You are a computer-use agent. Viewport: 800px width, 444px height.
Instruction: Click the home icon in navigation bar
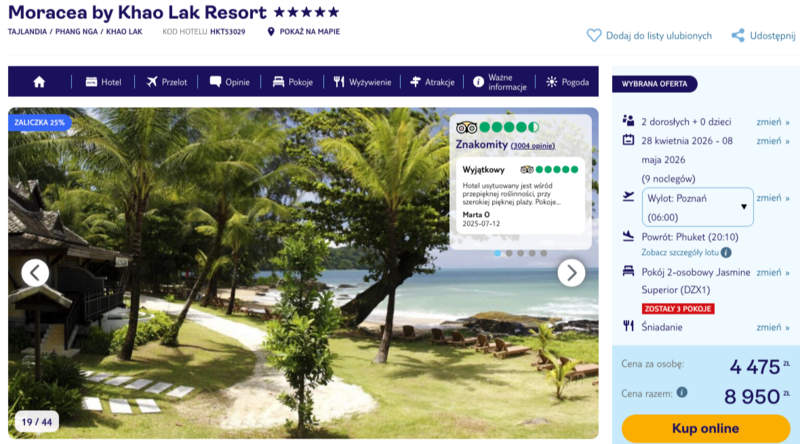tap(39, 82)
